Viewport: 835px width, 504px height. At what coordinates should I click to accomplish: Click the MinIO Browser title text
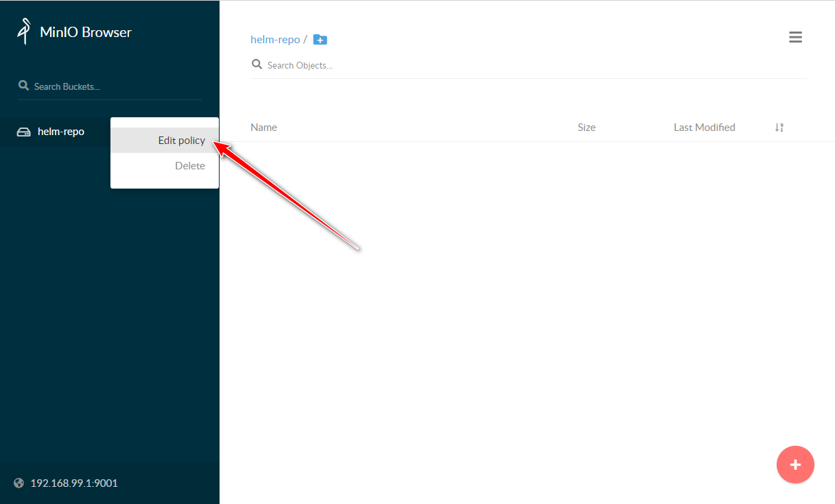point(86,32)
